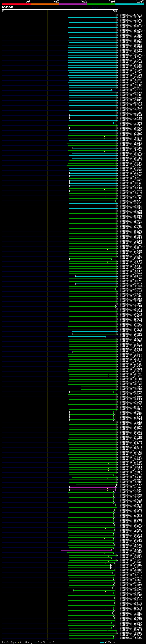Select hit label UniRef100_P37123
Image resolution: width=146 pixels, height=644 pixels.
131,371
